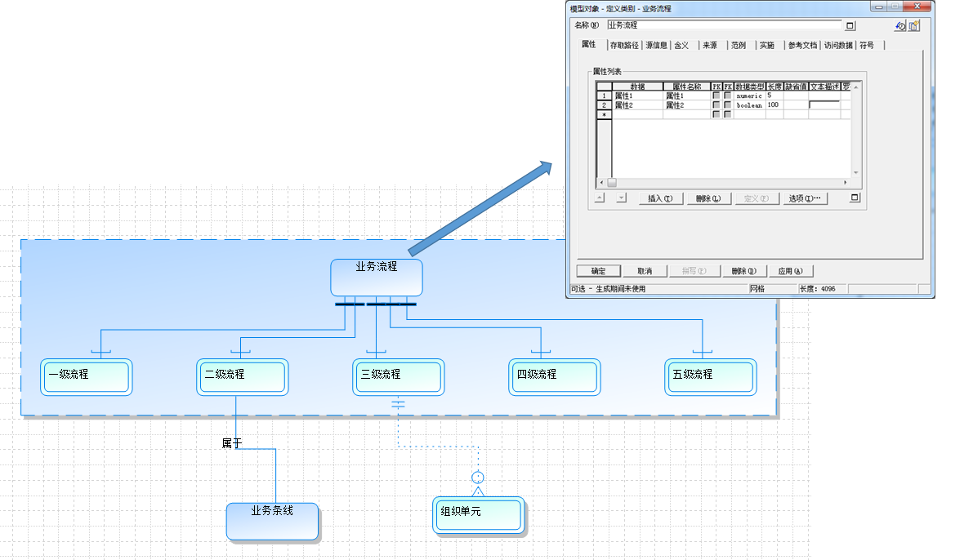Select the 业务流程 node in the diagram
973x560 pixels.
click(376, 278)
